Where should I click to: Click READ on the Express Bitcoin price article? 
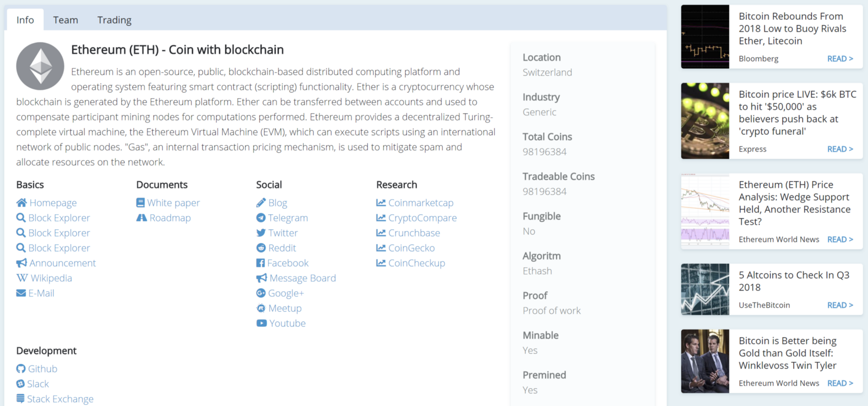tap(840, 149)
